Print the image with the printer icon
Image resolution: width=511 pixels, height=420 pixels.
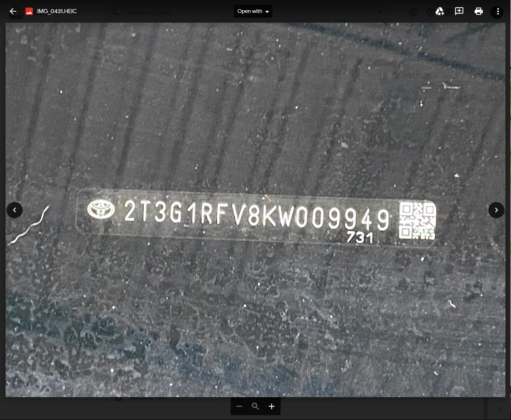point(478,11)
